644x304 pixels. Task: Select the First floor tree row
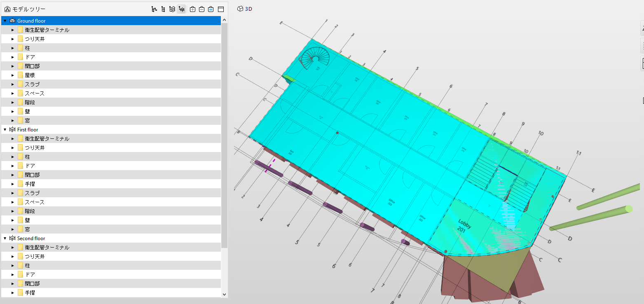click(x=111, y=129)
